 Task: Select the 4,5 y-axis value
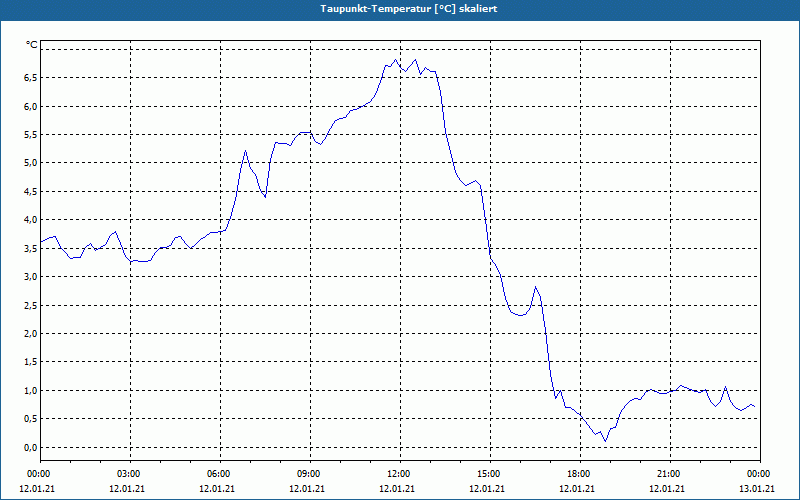click(31, 191)
